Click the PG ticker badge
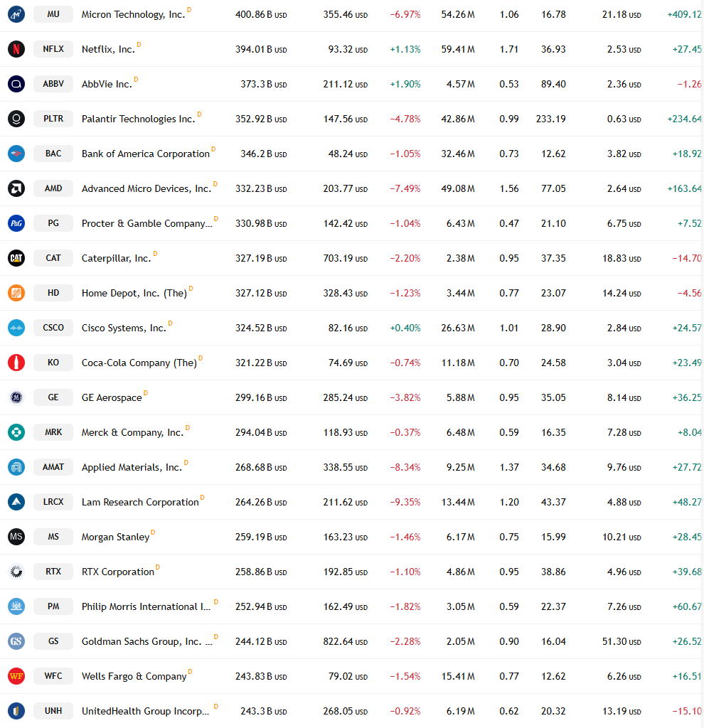 click(53, 223)
